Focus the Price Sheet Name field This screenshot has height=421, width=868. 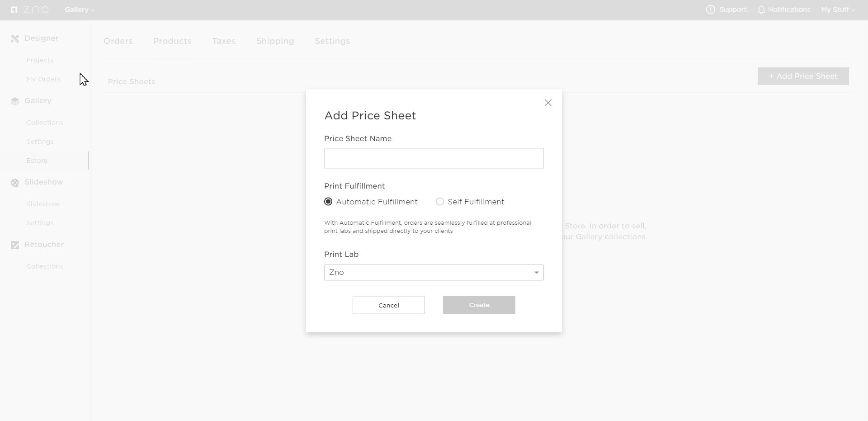point(434,159)
